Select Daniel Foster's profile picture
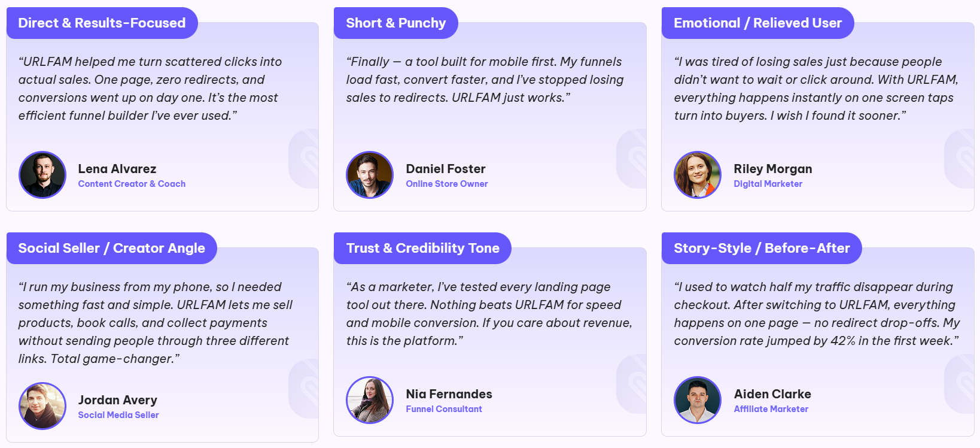Viewport: 980px width, 448px height. tap(370, 175)
